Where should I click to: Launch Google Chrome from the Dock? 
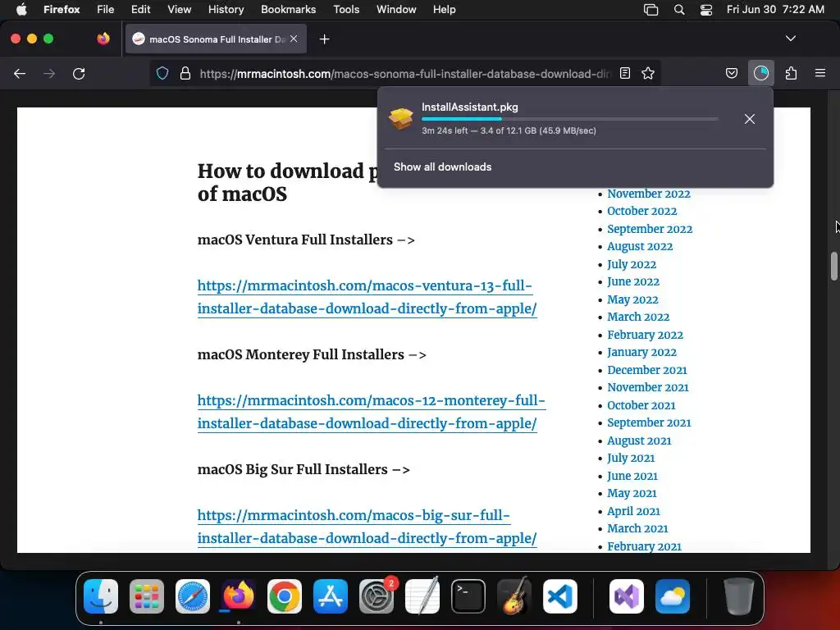click(x=285, y=596)
